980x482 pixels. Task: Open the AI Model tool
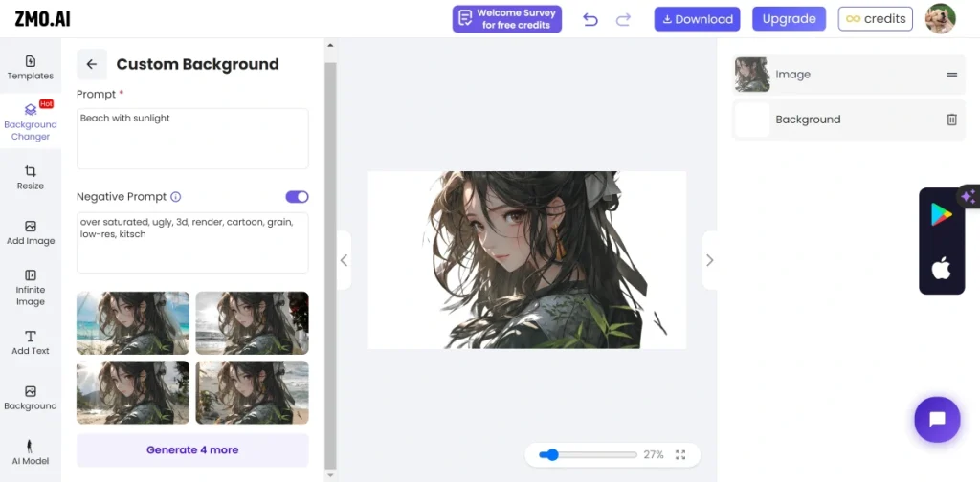pos(30,453)
